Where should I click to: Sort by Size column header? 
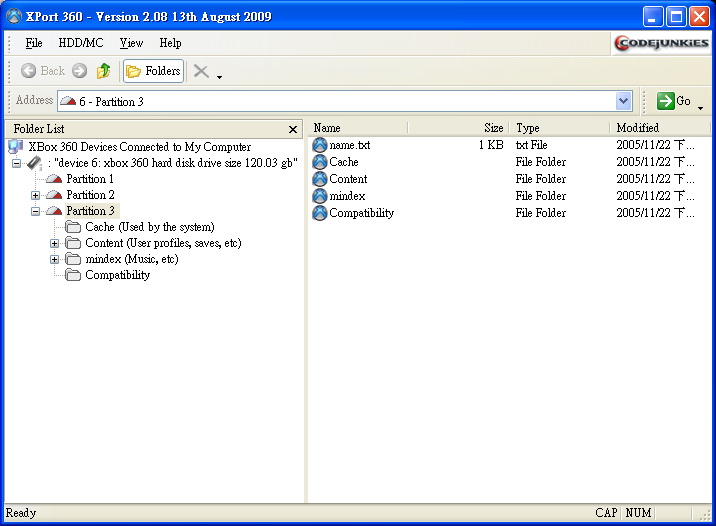tap(458, 128)
